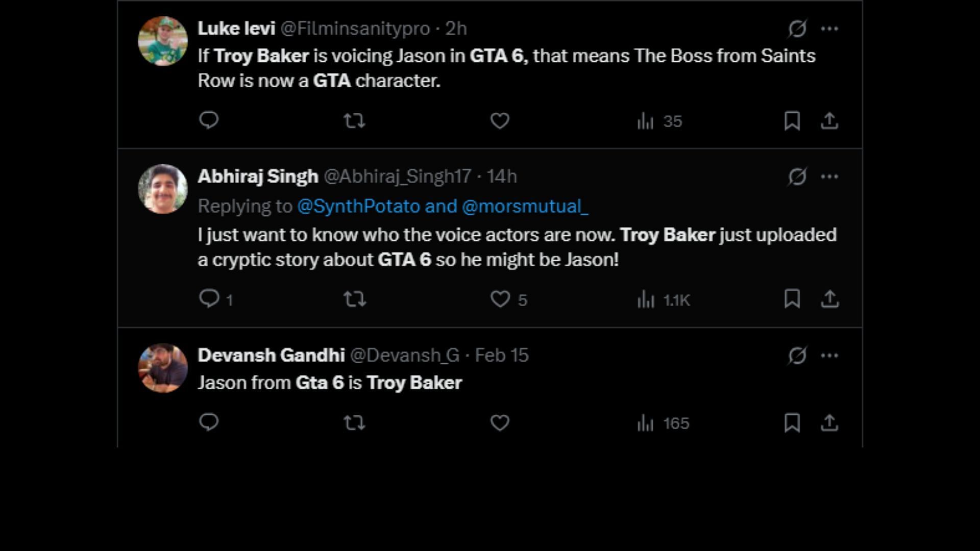Like Devansh Gandhi's tweet
This screenshot has width=980, height=551.
[500, 423]
